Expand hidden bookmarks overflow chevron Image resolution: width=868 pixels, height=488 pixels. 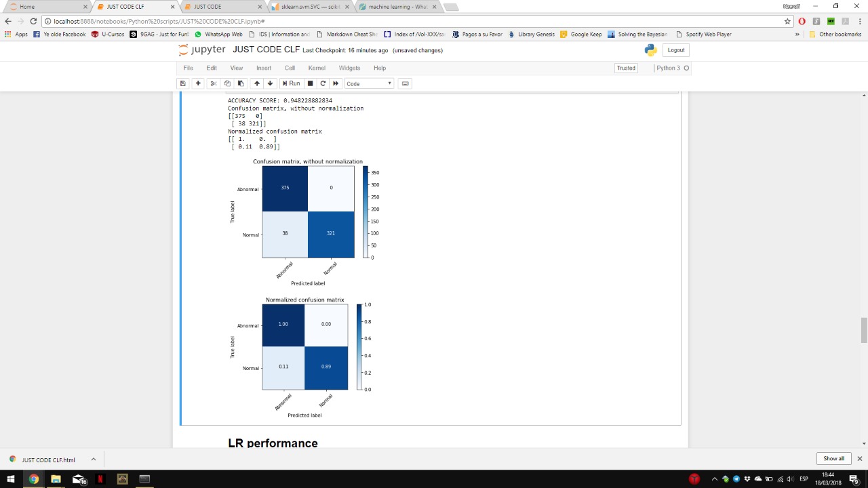(797, 34)
